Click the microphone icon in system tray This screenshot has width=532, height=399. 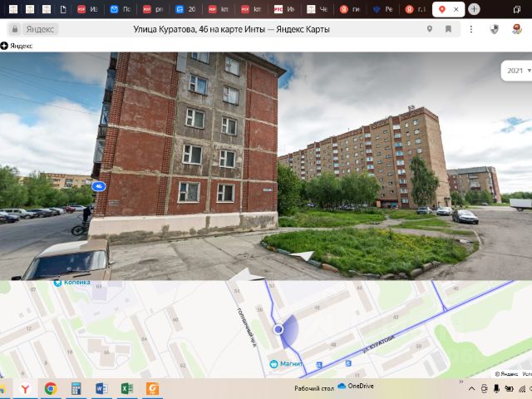[x=496, y=389]
